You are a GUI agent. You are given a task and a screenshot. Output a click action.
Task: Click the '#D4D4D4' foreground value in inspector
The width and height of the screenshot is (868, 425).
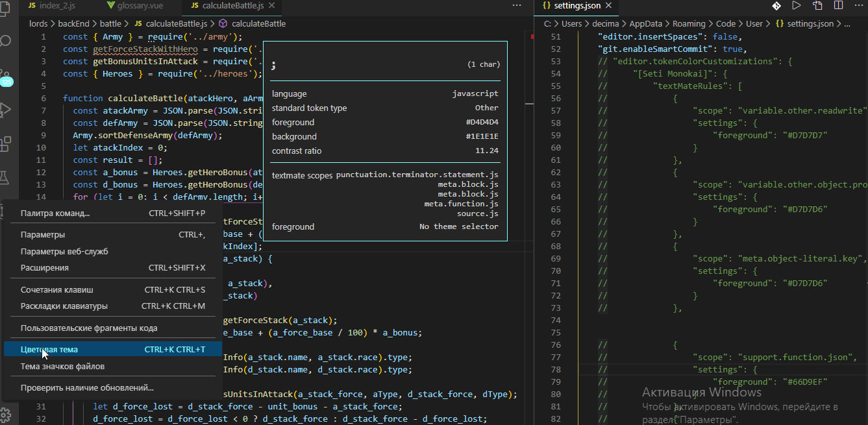pyautogui.click(x=482, y=122)
